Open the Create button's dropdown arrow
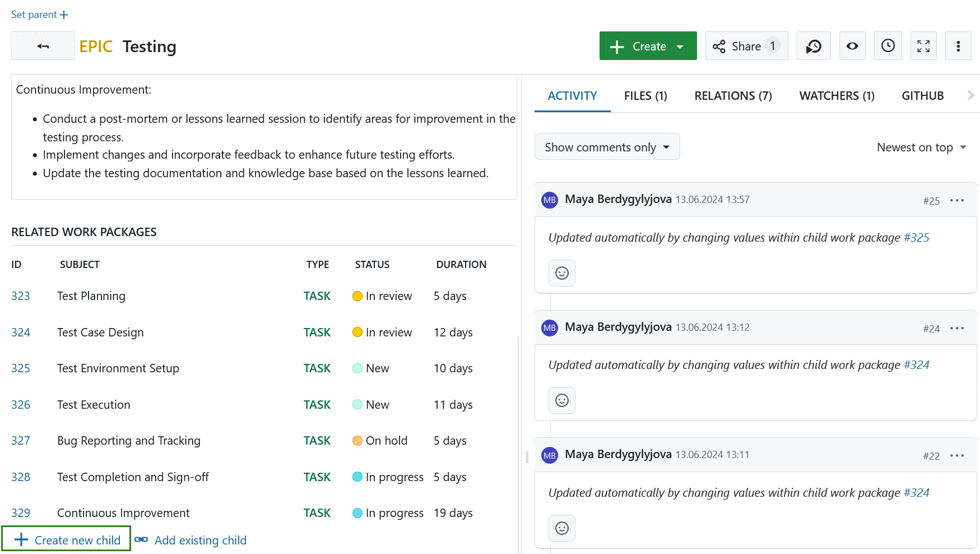 pyautogui.click(x=681, y=45)
